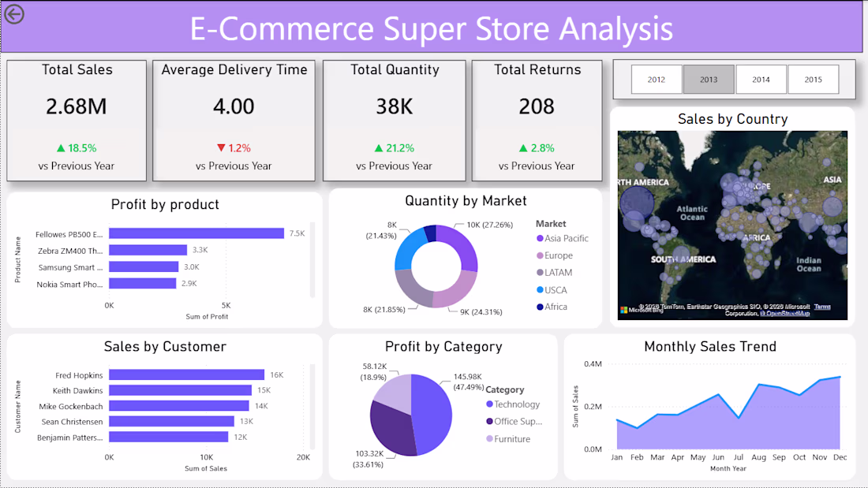Click the Dec label on trend axis
The width and height of the screenshot is (868, 488).
click(840, 457)
